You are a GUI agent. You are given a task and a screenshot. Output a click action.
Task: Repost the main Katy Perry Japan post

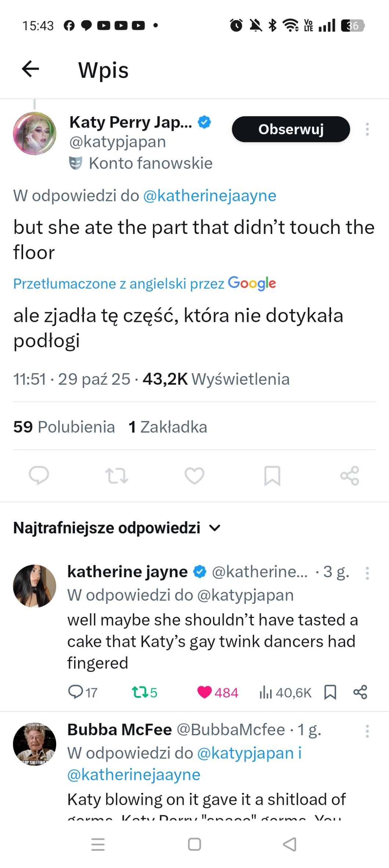click(x=116, y=476)
